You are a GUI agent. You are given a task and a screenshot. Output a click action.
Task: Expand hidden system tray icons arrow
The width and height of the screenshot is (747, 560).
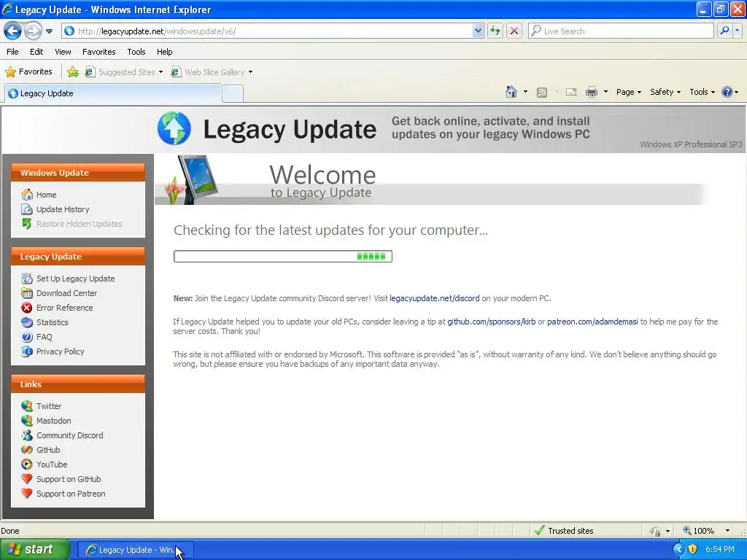(678, 550)
